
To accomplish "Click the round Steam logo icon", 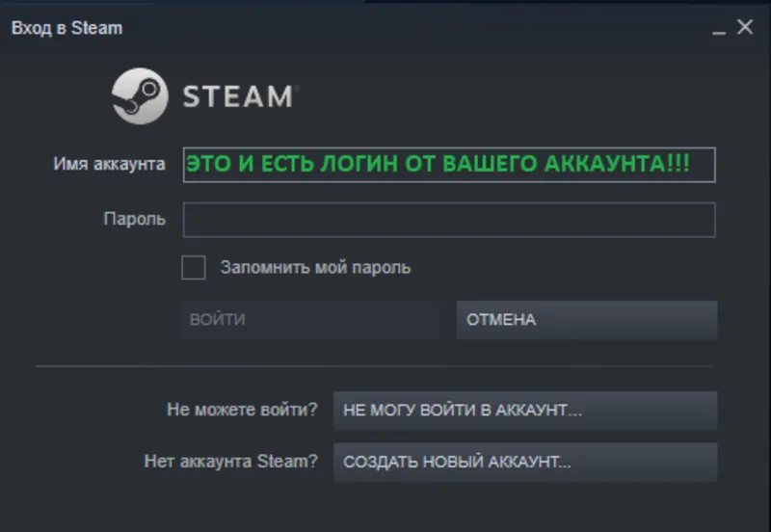I will (140, 95).
